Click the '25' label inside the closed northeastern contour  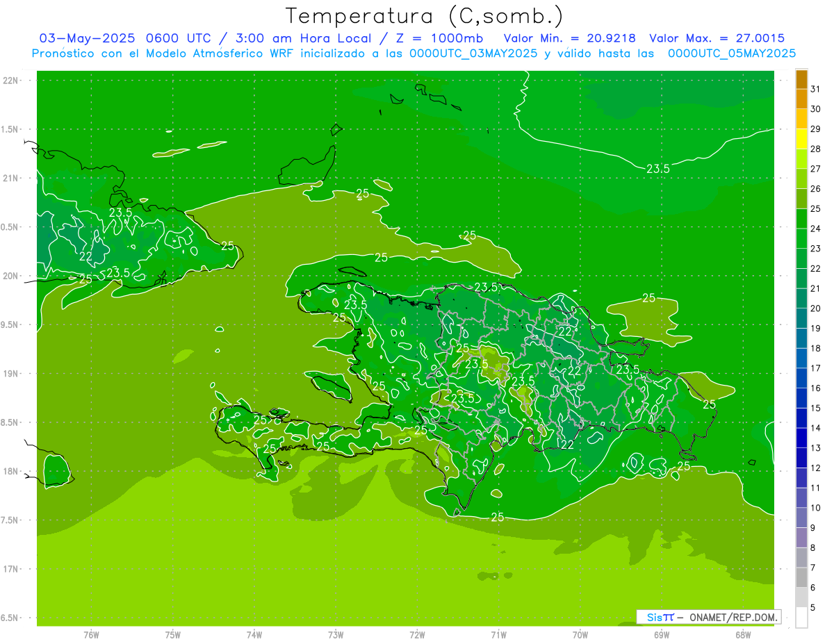tap(648, 298)
